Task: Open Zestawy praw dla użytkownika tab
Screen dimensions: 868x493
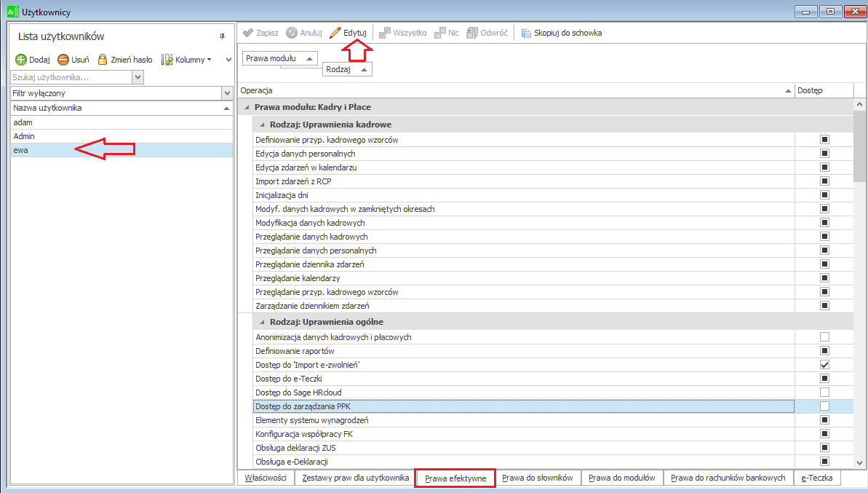Action: click(x=355, y=478)
